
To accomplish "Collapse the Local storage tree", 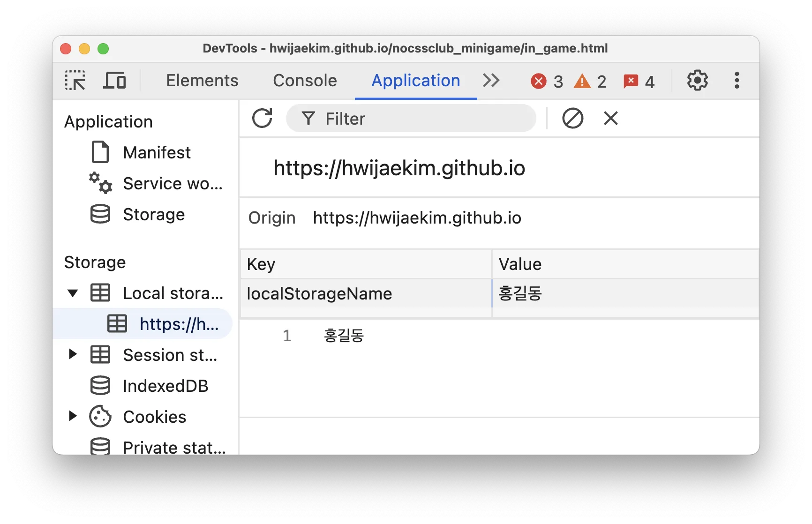I will [x=73, y=292].
